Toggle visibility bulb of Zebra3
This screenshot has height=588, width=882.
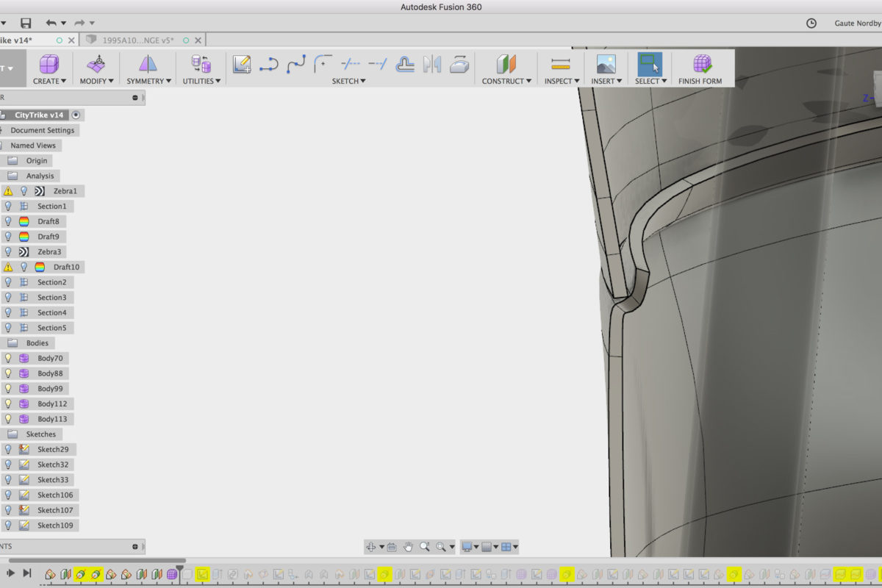tap(8, 252)
